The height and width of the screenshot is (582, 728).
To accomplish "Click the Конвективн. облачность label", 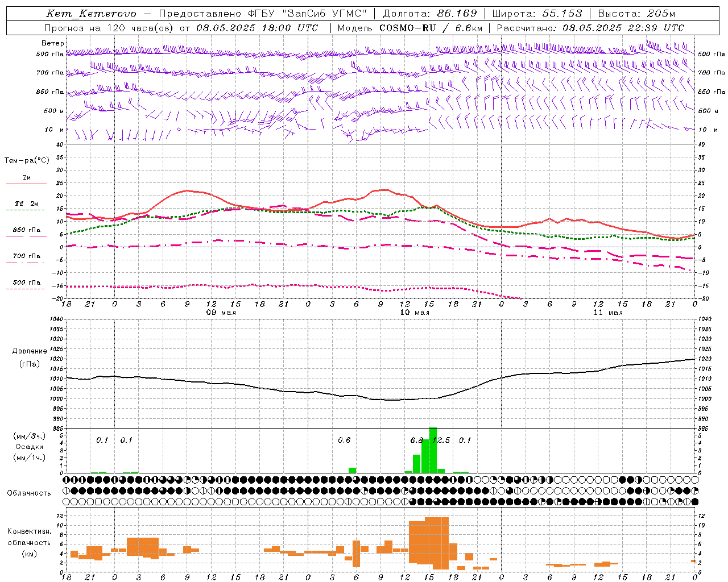I will pyautogui.click(x=30, y=537).
